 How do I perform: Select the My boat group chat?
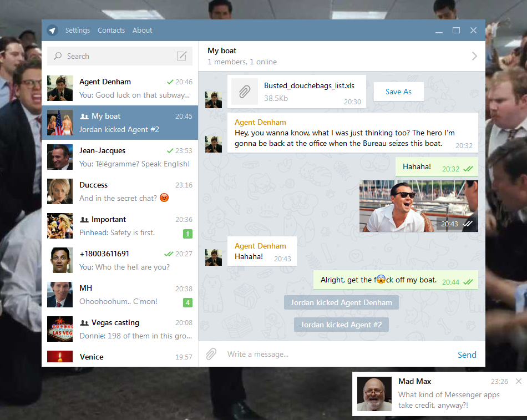point(120,123)
